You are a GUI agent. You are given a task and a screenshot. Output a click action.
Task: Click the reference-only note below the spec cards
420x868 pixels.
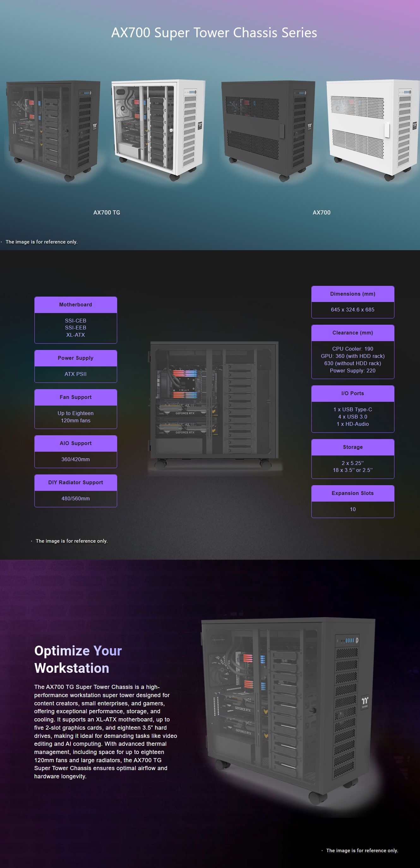(x=72, y=541)
